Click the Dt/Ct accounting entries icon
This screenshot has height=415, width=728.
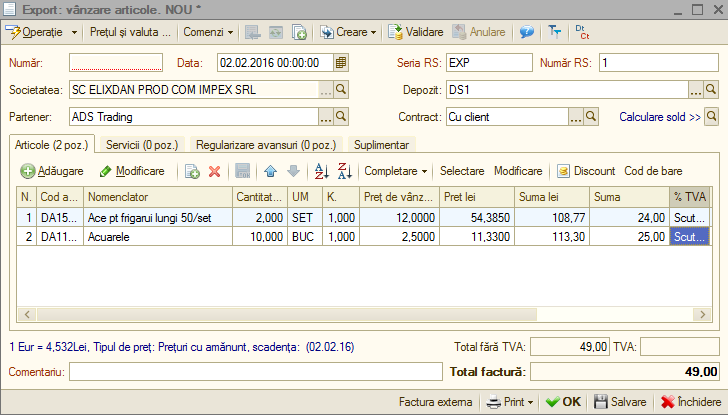tap(582, 32)
